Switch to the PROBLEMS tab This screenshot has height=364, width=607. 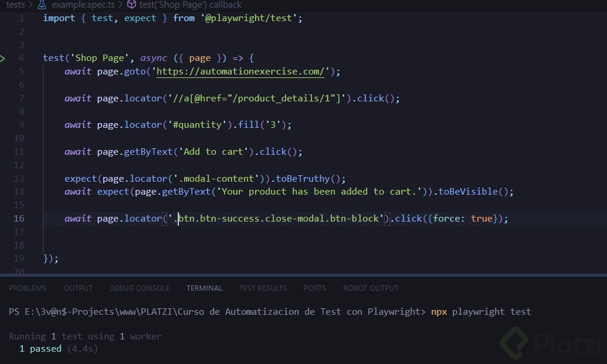point(28,288)
